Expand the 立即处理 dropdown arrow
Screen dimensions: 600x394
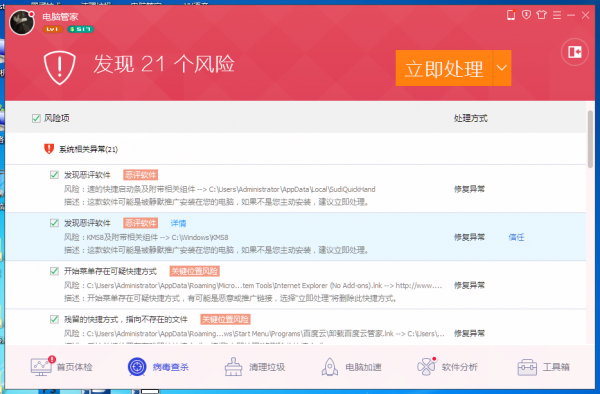(502, 68)
